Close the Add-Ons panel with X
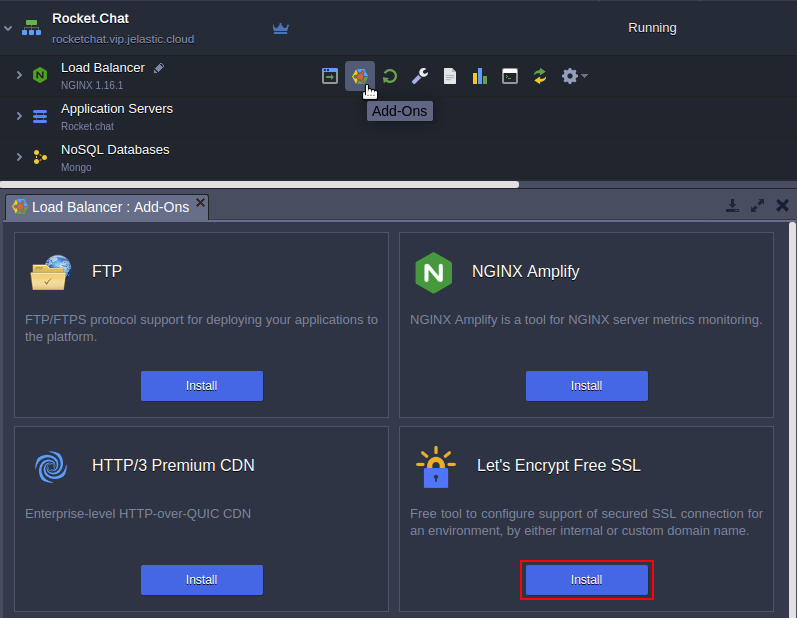The width and height of the screenshot is (797, 618). point(783,206)
